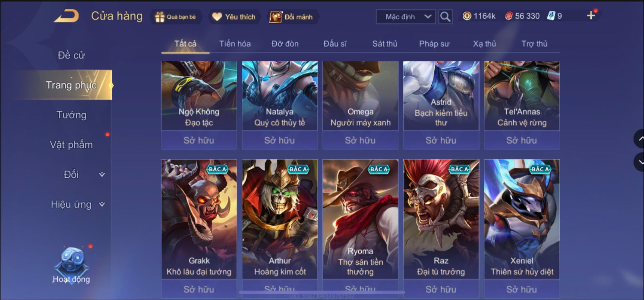This screenshot has height=300, width=644.
Task: Select the Xeniel Thiên sứ hủy diệt skin
Action: coord(522,219)
